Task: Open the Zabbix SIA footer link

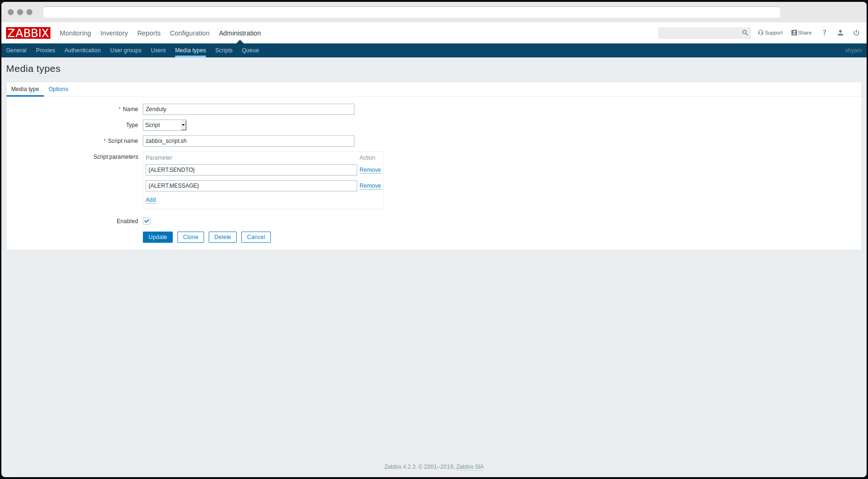Action: 470,467
